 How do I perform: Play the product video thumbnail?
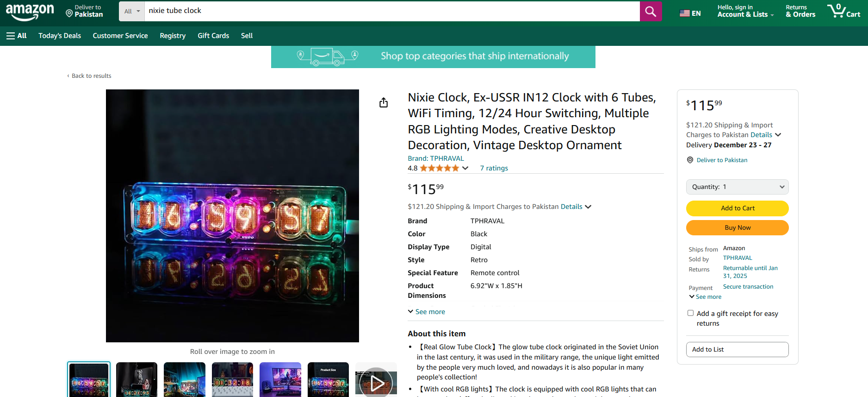376,383
